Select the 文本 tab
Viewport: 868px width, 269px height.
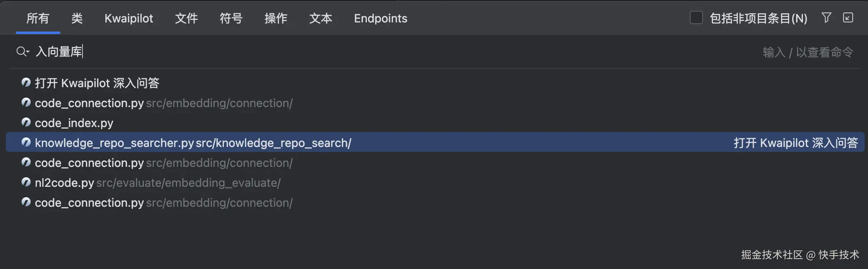tap(320, 18)
